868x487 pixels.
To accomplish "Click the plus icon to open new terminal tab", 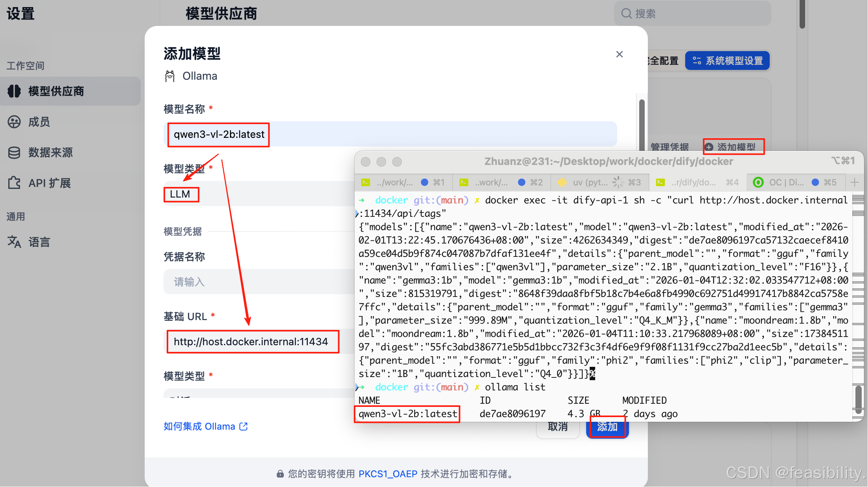I will [854, 182].
